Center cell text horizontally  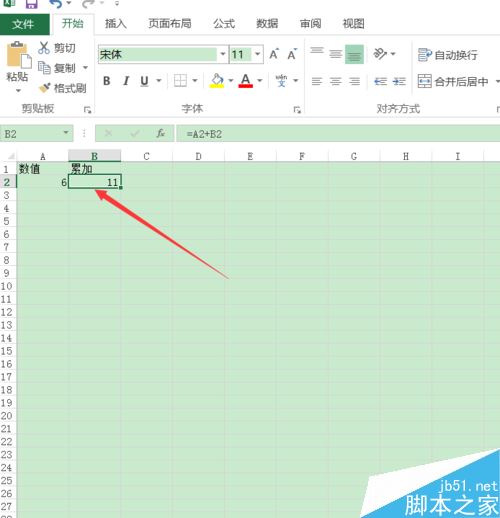(336, 81)
